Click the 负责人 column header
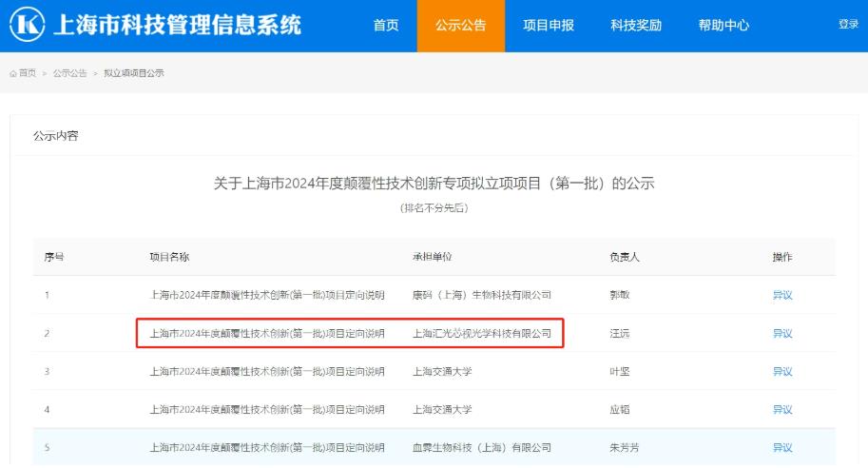This screenshot has width=868, height=468. [625, 257]
